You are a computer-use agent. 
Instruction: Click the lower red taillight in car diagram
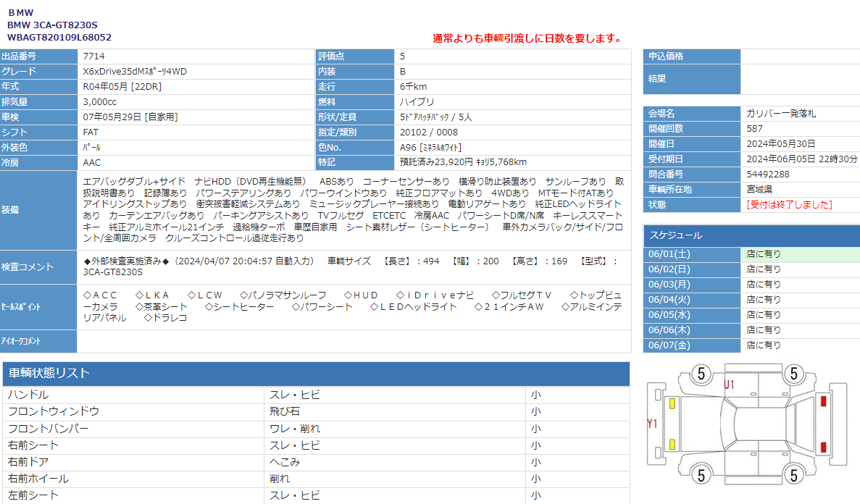(x=823, y=445)
